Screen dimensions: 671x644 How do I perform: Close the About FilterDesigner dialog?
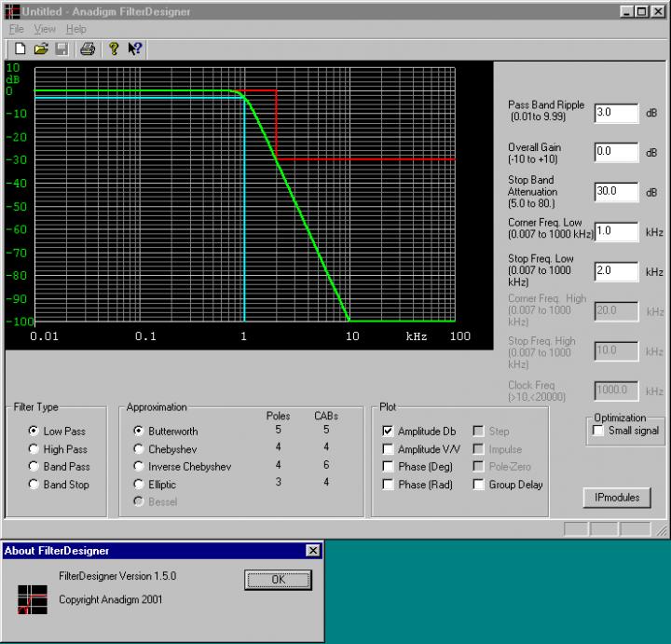(312, 551)
